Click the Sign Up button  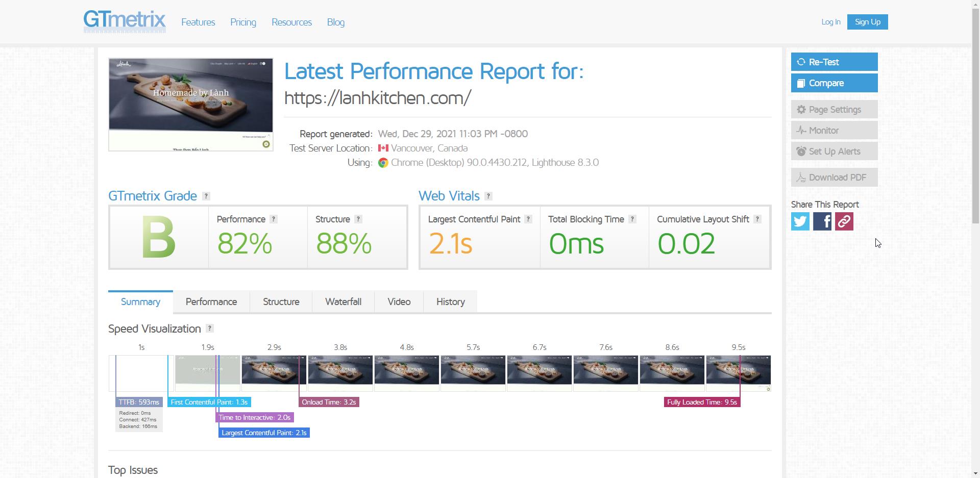tap(867, 22)
